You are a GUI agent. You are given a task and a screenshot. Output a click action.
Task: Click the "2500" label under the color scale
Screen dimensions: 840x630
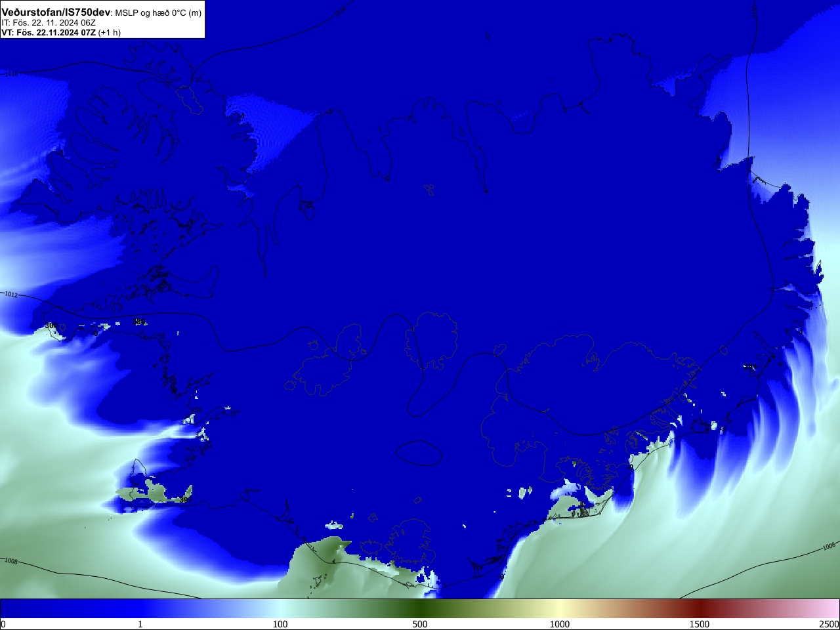pyautogui.click(x=829, y=624)
